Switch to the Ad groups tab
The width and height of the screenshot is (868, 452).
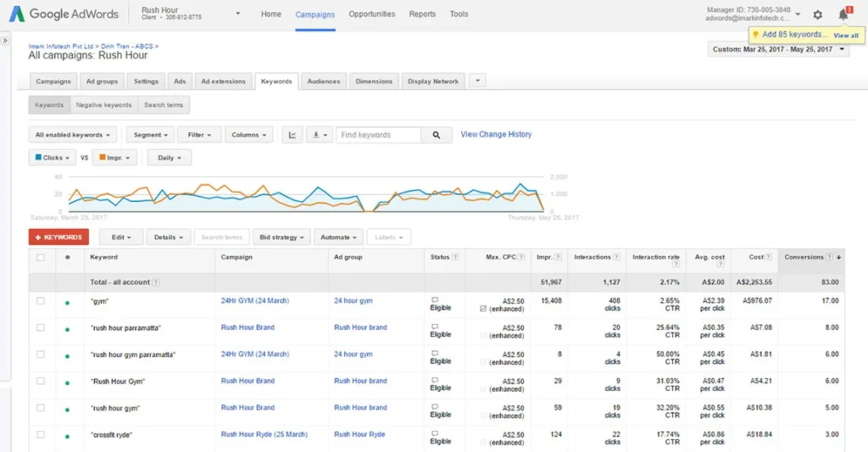pyautogui.click(x=102, y=81)
